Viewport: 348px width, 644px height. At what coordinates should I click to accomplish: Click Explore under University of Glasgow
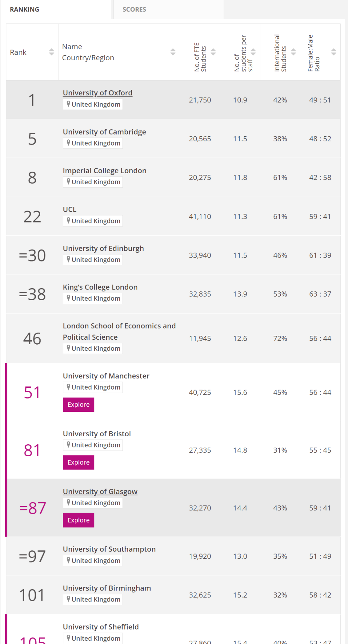pos(78,520)
